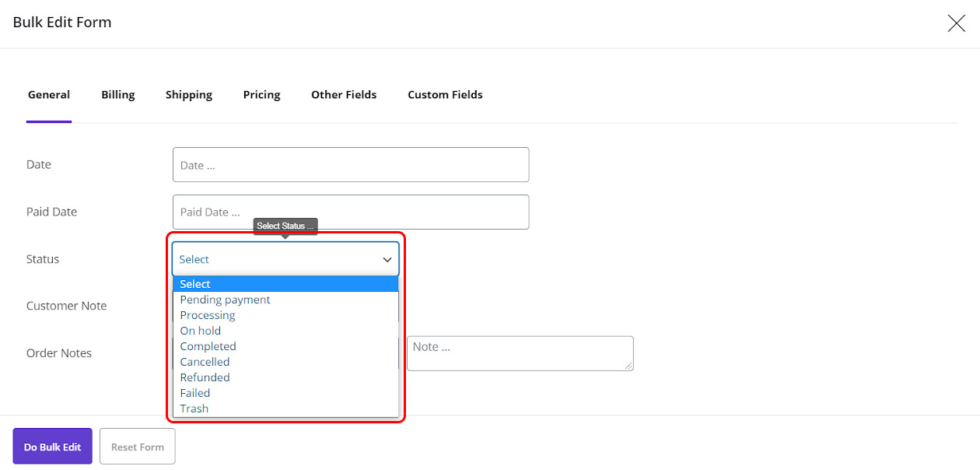Viewport: 980px width, 470px height.
Task: Click the Date input field
Action: click(350, 165)
